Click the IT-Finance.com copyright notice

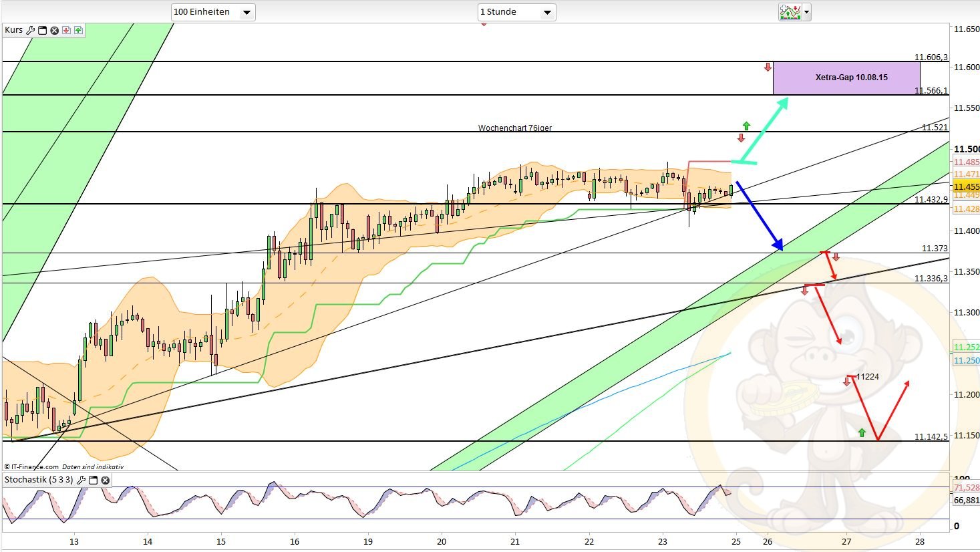[64, 467]
